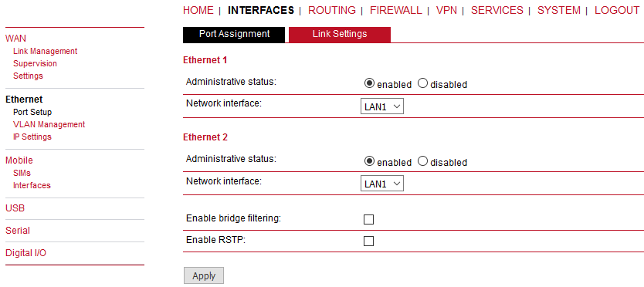Select enabled radio for Ethernet 1
This screenshot has width=644, height=287.
pyautogui.click(x=370, y=84)
